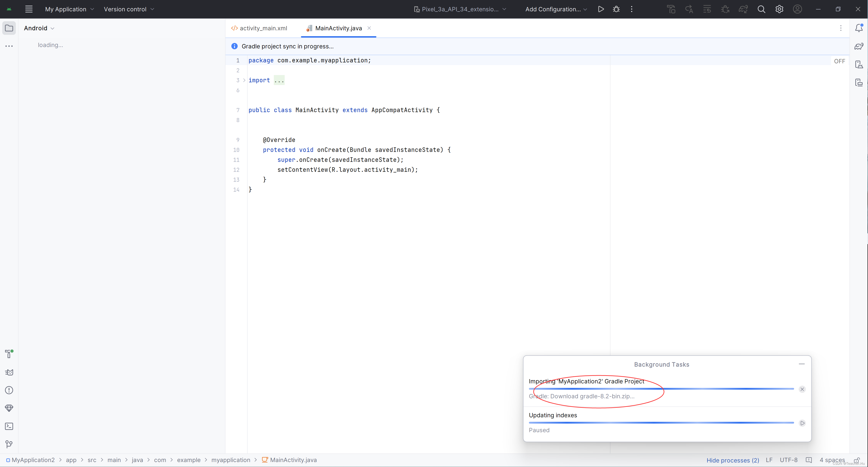Open the Terminal tool window
Image resolution: width=868 pixels, height=467 pixels.
[x=9, y=426]
